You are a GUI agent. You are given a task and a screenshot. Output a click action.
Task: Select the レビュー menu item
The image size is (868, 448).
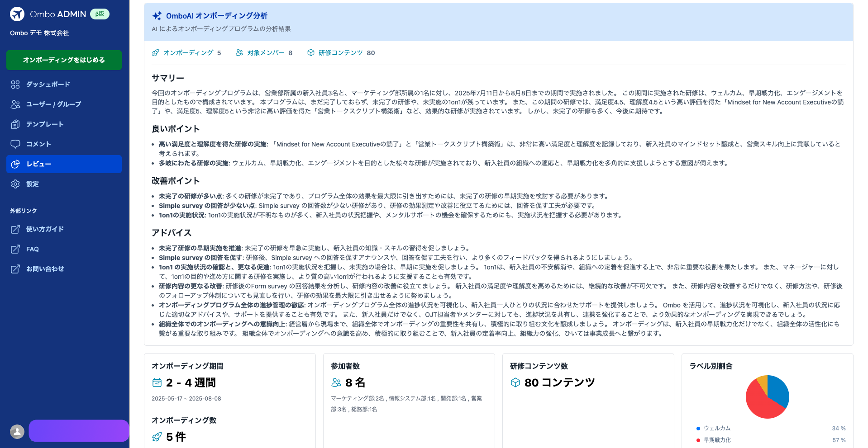pos(64,164)
